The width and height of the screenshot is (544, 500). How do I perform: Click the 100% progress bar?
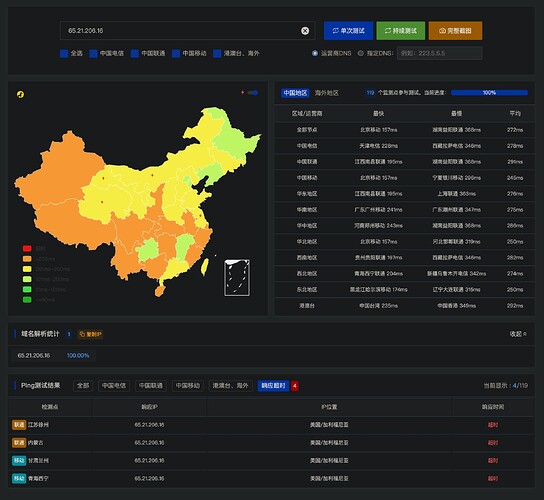coord(489,93)
